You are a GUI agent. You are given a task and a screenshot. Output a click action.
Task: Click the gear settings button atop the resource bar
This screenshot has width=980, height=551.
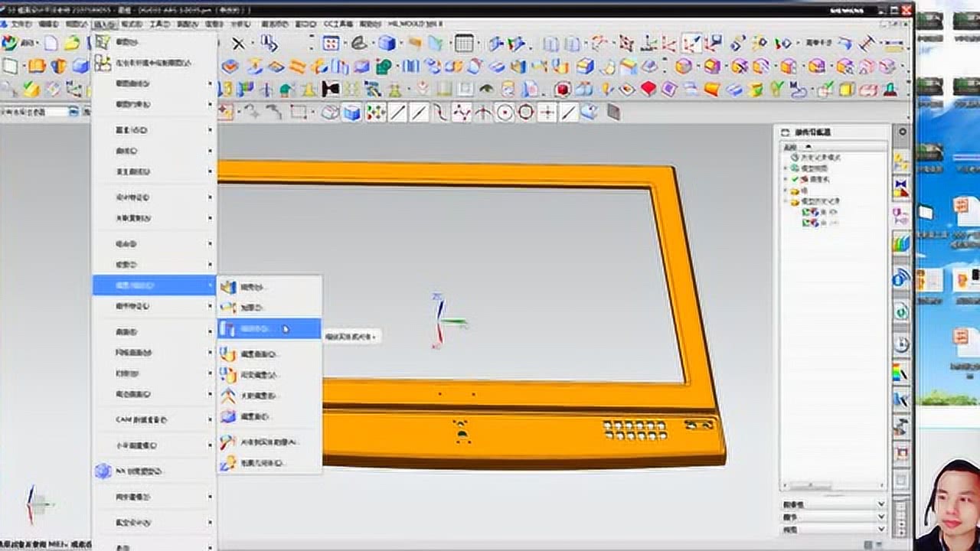[902, 132]
